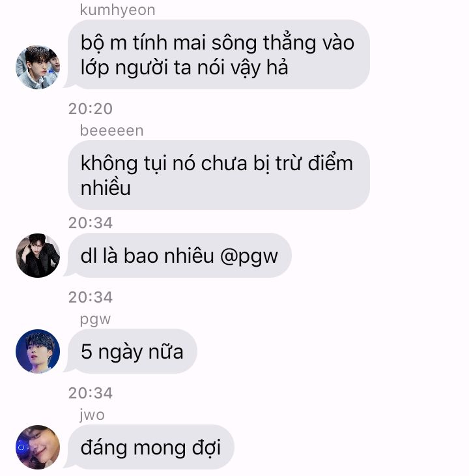Tap the 'không tụi nó chưa bị trừ điểm' bubble
Viewport: 469px width, 476px height.
219,175
